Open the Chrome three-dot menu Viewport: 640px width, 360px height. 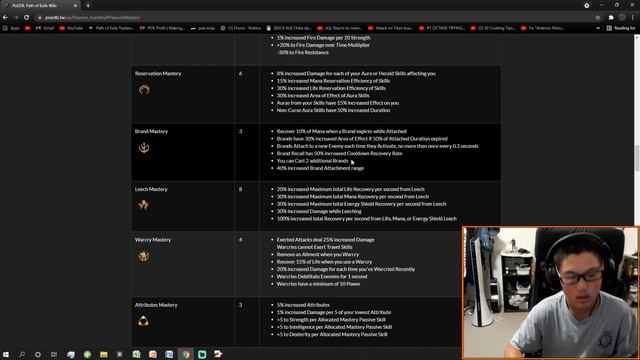633,18
